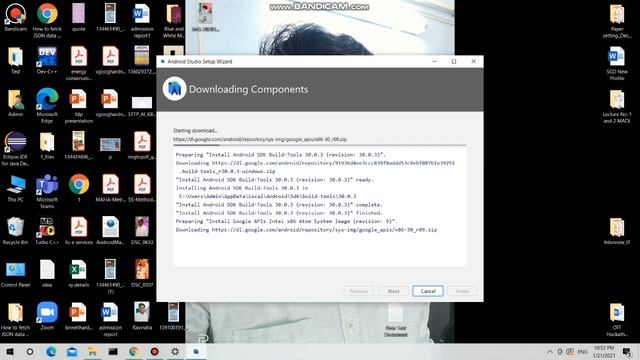This screenshot has width=640, height=360.
Task: Click the Cortana search circle on taskbar
Action: (x=30, y=351)
